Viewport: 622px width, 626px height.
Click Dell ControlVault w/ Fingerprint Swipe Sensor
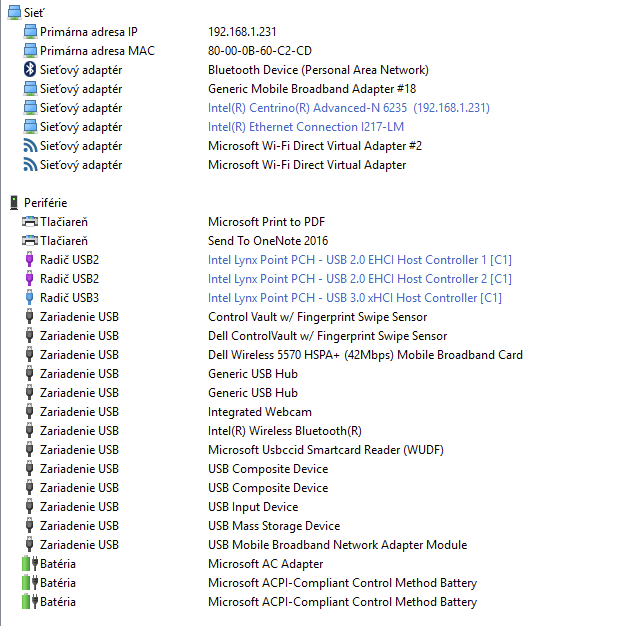(327, 336)
